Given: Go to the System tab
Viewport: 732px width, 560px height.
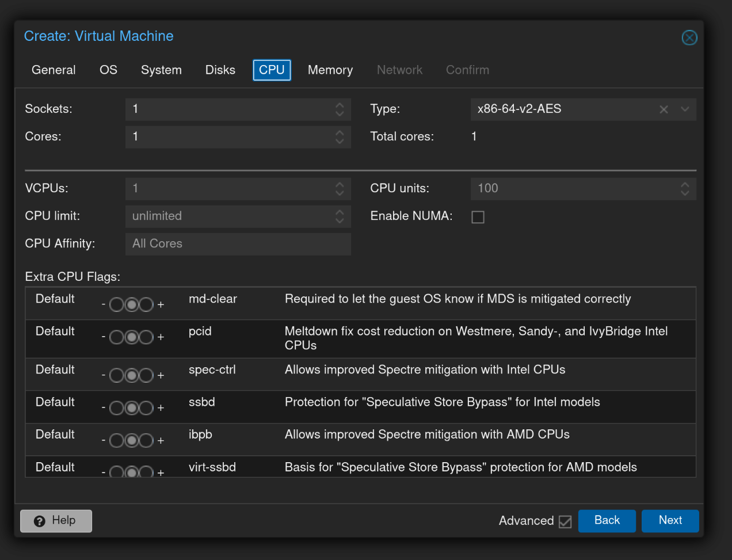Looking at the screenshot, I should pyautogui.click(x=161, y=70).
